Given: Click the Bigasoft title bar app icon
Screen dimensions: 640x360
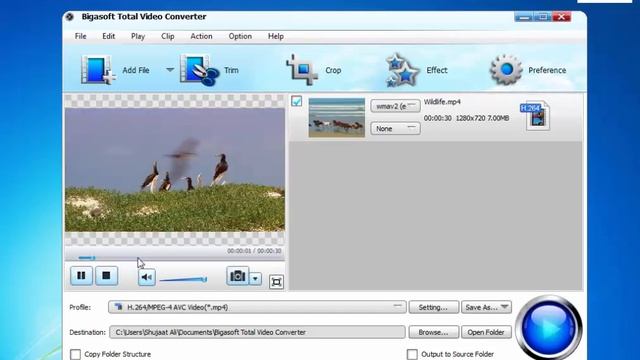Looking at the screenshot, I should tap(70, 17).
